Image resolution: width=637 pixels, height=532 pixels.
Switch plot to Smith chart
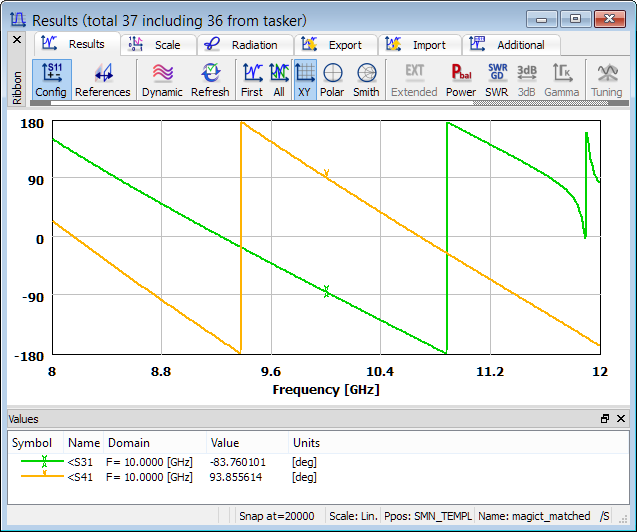366,80
